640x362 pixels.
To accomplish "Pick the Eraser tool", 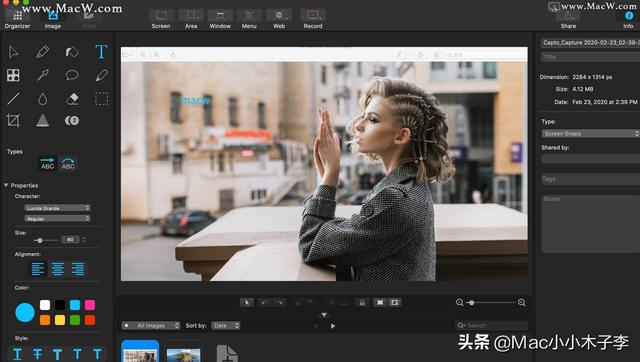I will pyautogui.click(x=72, y=98).
